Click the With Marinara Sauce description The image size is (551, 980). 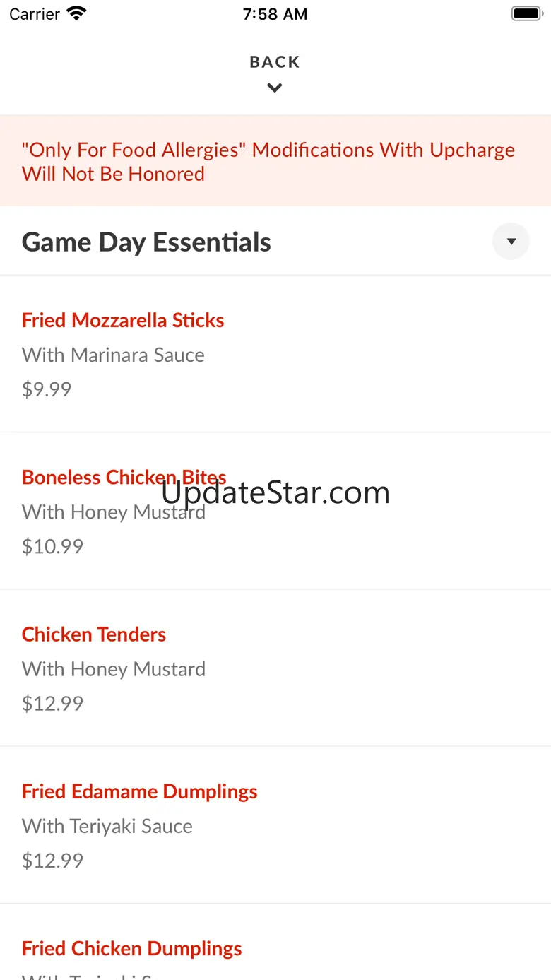click(113, 355)
